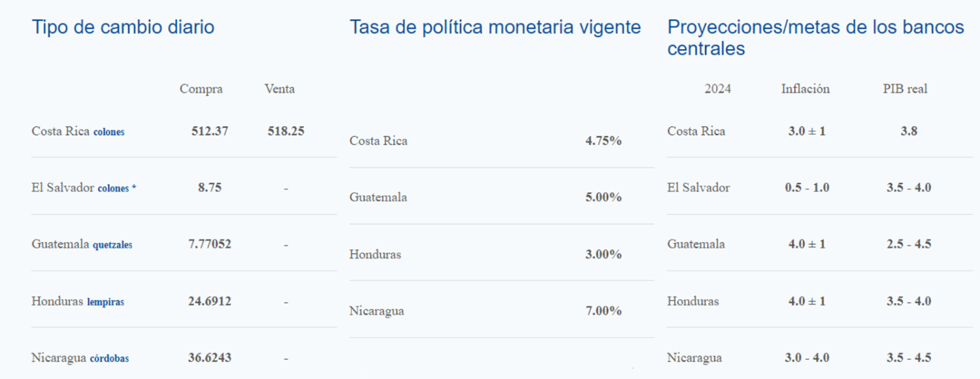
Task: Click the Inflación column header
Action: coord(806,89)
